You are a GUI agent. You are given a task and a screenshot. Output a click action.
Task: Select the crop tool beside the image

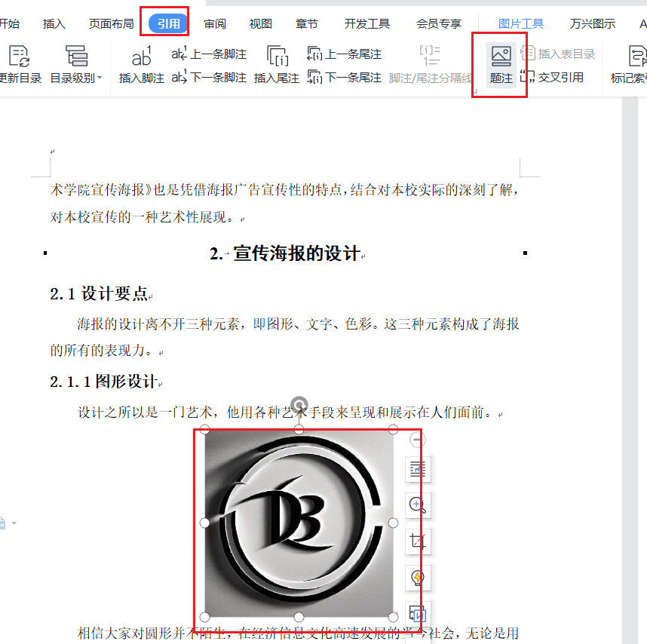(418, 541)
